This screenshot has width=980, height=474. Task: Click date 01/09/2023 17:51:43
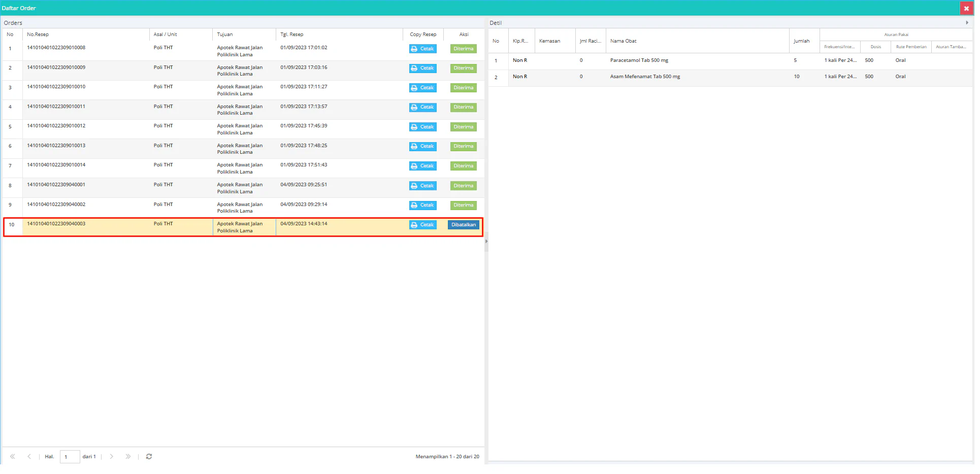[304, 165]
